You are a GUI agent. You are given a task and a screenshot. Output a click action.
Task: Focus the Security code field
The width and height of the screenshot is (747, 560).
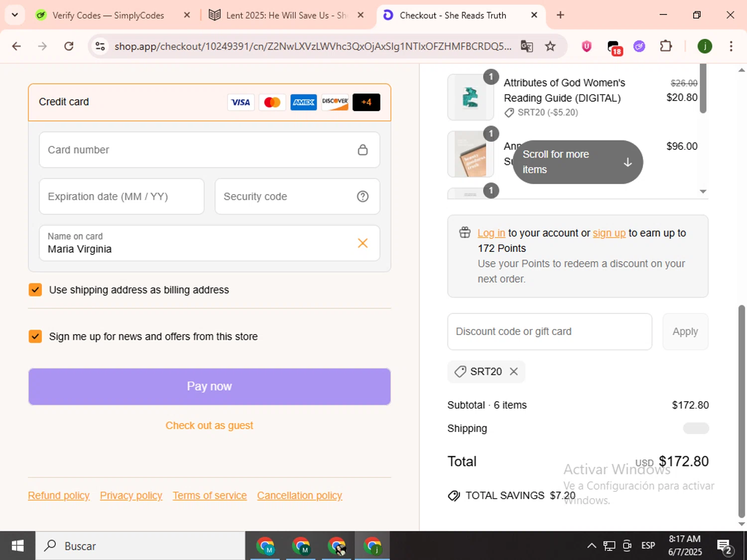297,197
